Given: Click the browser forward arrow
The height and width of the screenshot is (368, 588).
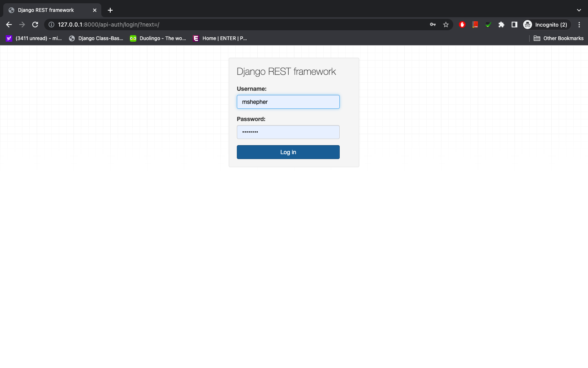Looking at the screenshot, I should tap(22, 25).
